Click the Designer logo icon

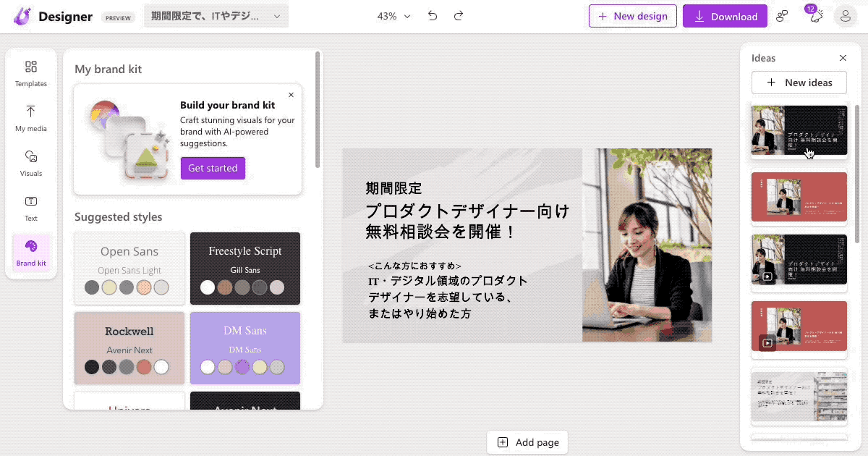click(20, 15)
